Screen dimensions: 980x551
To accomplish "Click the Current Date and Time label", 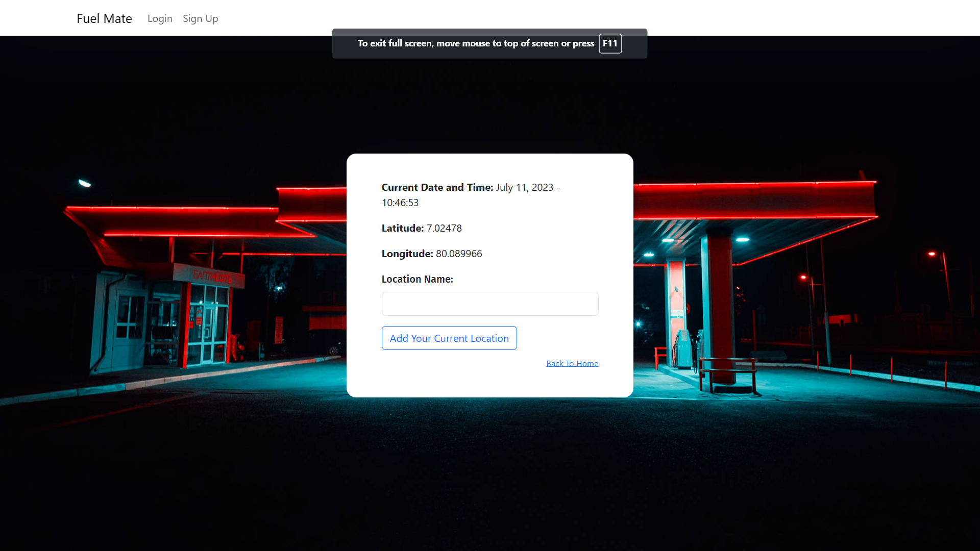I will point(437,187).
